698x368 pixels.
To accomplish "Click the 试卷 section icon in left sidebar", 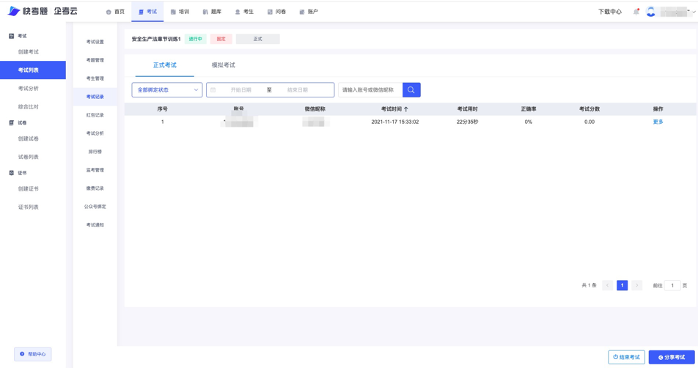I will pos(12,123).
